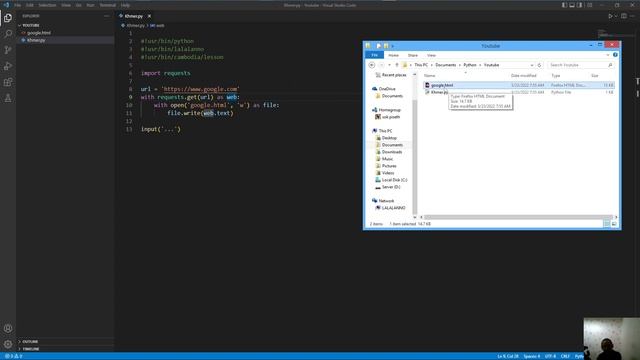The image size is (640, 360).
Task: Close the Khmer.py editor tab
Action: (149, 16)
